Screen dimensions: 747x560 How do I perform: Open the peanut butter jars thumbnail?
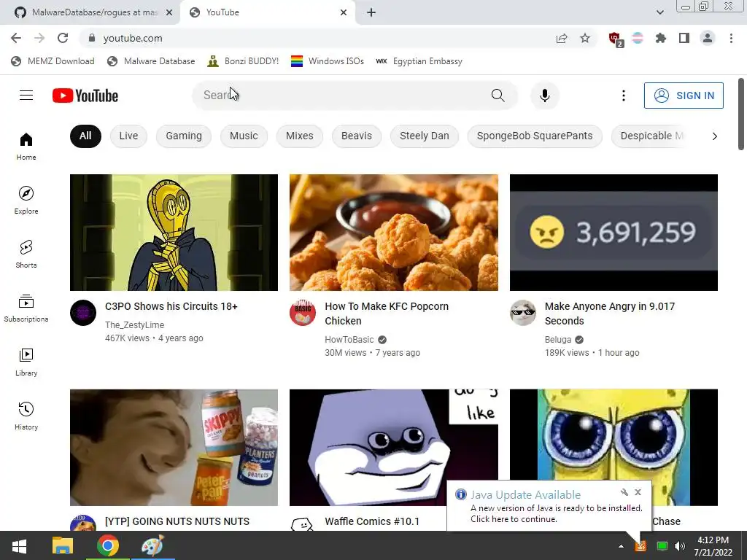[x=174, y=448]
